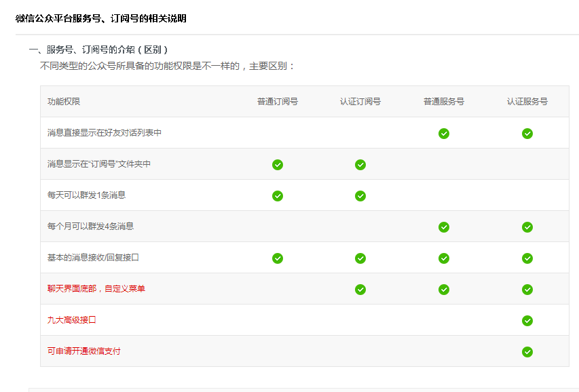Click 普通服务号 checkmark in 每个月可以群发4条消息 row
The height and width of the screenshot is (392, 579).
coord(444,227)
